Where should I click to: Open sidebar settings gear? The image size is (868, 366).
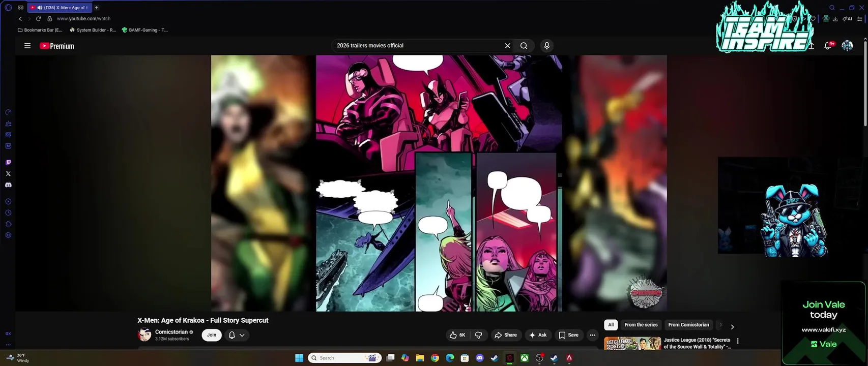[x=8, y=235]
